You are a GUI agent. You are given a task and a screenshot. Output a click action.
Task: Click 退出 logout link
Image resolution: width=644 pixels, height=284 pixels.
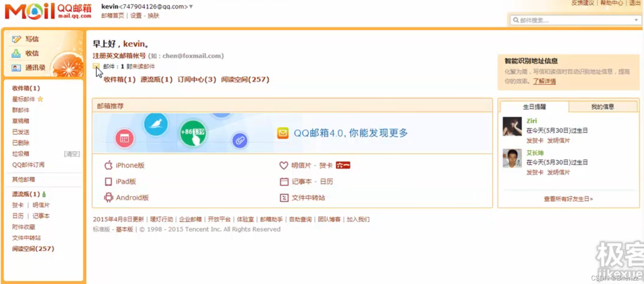point(635,3)
